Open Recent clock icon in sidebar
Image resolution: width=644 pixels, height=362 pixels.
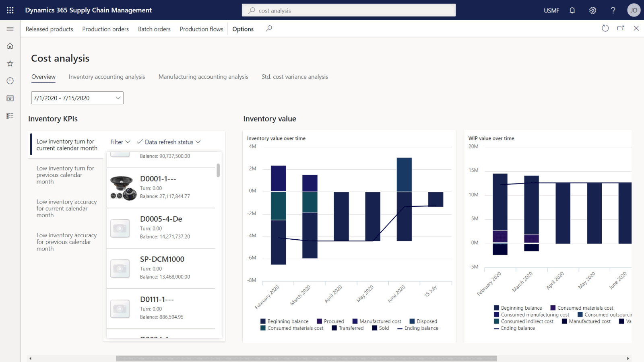tap(10, 81)
